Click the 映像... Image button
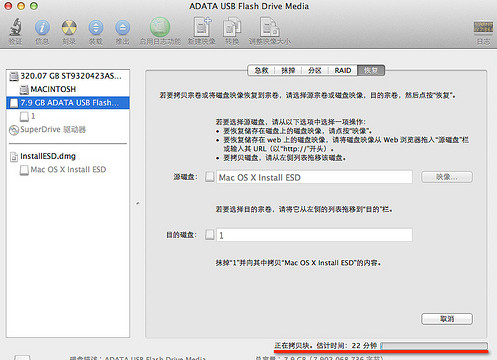497x360 pixels. click(447, 177)
